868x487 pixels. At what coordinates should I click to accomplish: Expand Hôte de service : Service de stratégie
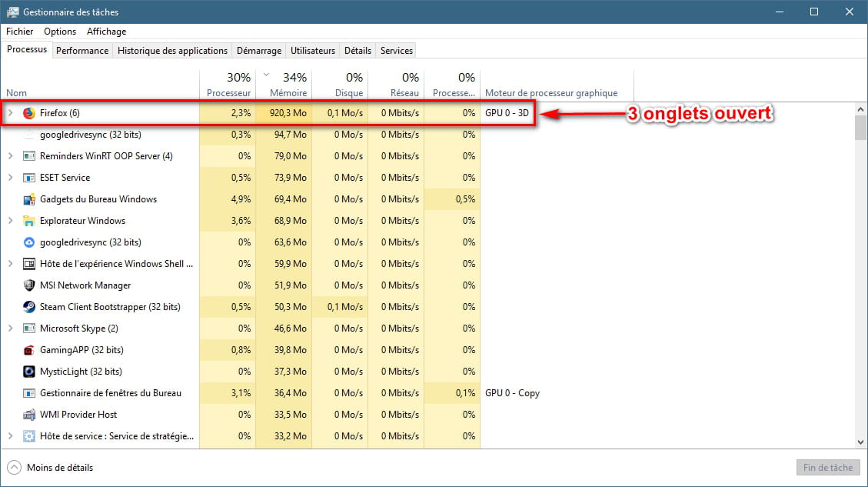(x=10, y=436)
